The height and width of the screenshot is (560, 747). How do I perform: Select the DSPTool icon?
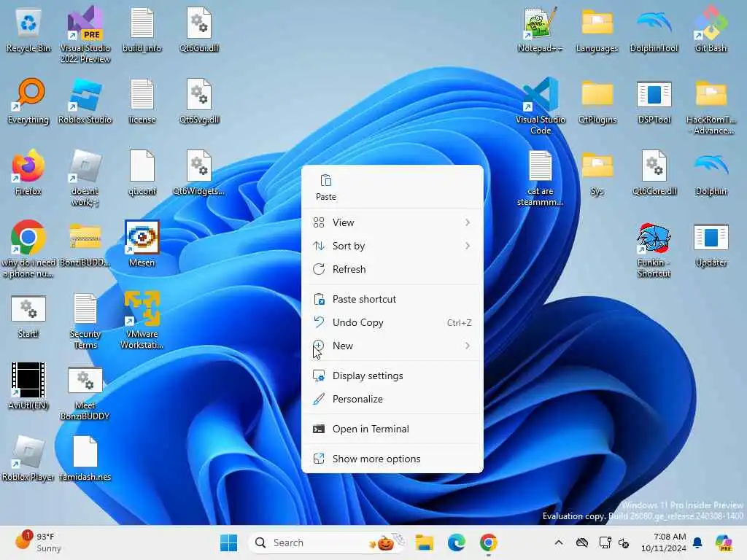tap(654, 101)
